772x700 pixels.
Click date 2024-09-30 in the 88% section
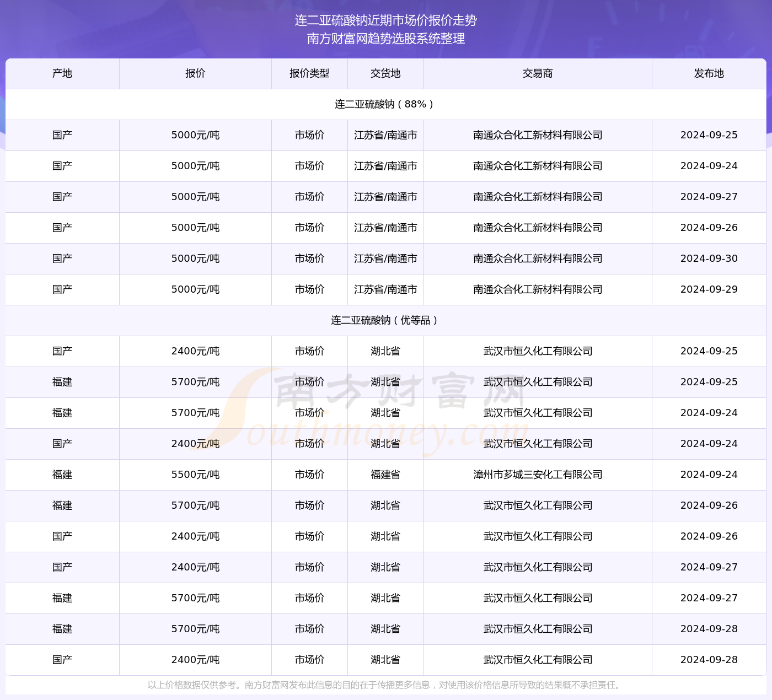point(709,259)
